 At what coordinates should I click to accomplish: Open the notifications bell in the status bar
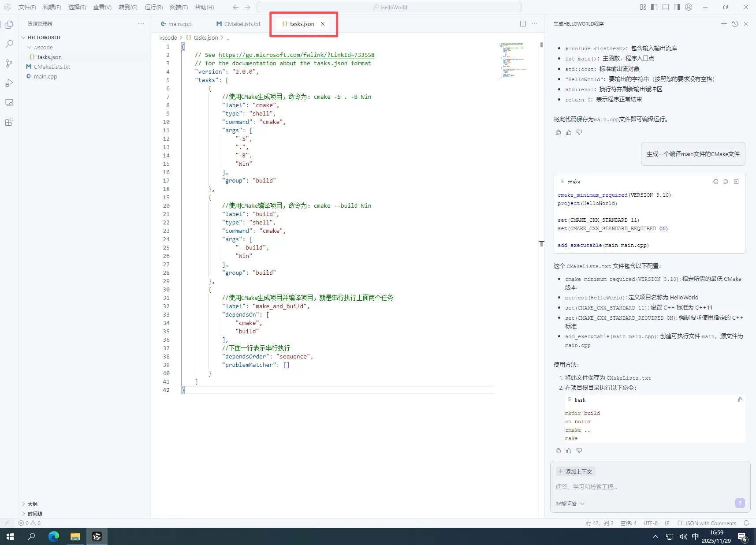click(x=746, y=523)
